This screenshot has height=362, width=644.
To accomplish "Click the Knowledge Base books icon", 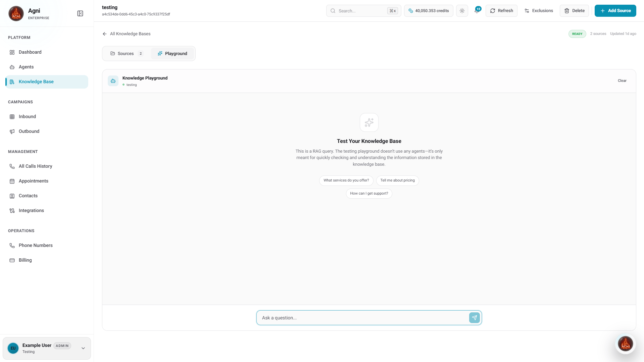I will click(12, 82).
